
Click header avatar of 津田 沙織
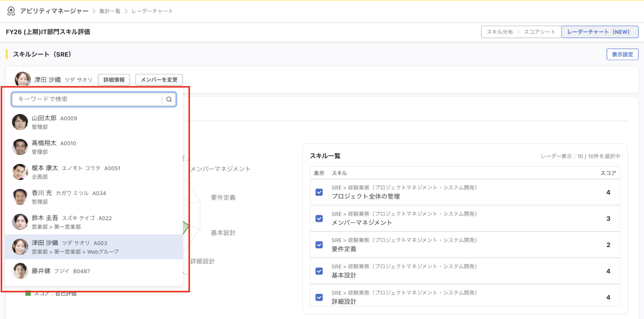22,80
